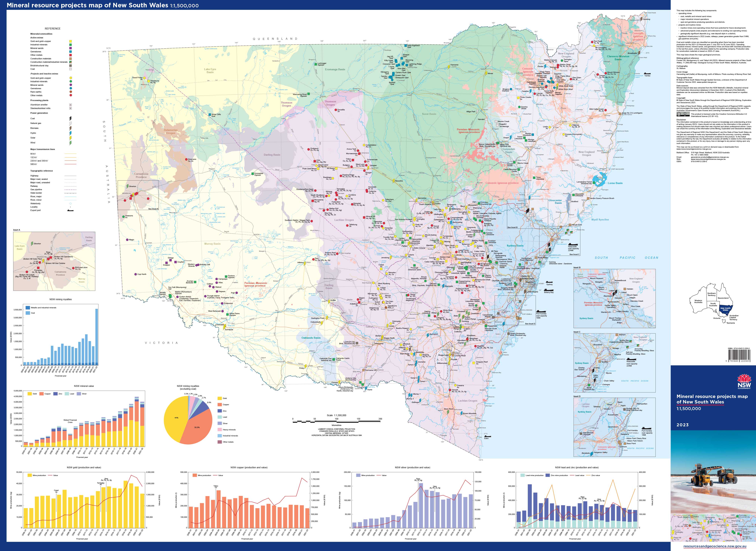Toggle the Gemstones active mines legend entry

(x=71, y=52)
